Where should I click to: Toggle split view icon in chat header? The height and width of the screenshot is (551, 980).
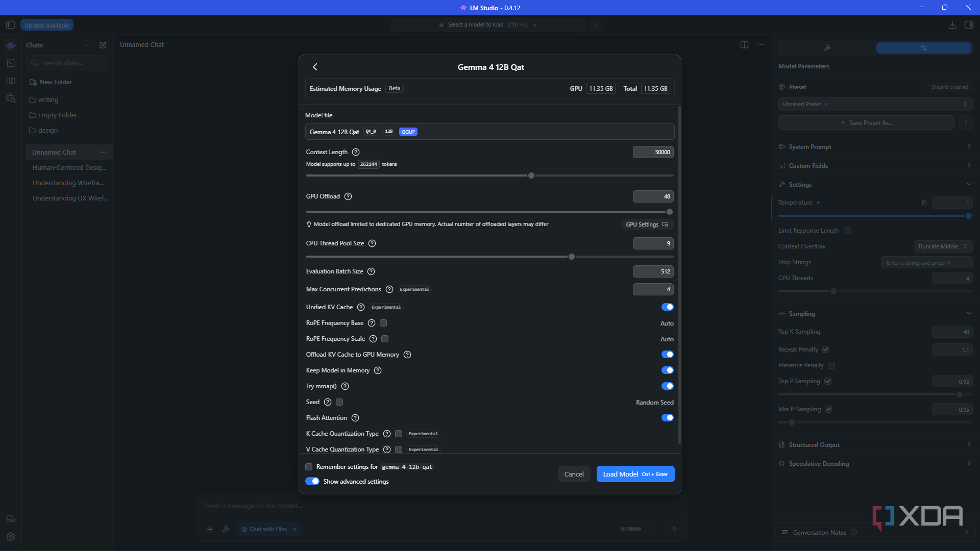tap(744, 44)
